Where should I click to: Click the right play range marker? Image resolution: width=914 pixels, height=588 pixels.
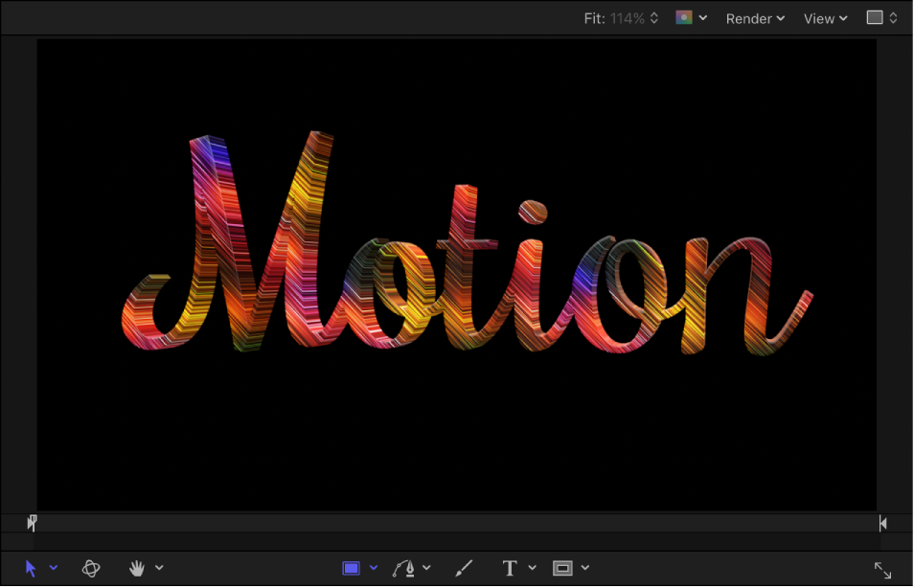881,523
